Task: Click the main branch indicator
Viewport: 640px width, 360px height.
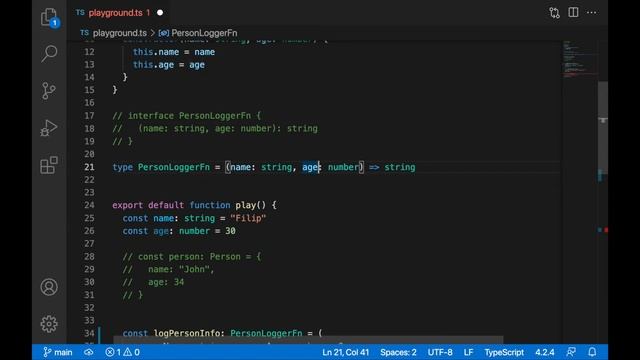Action: click(x=58, y=352)
